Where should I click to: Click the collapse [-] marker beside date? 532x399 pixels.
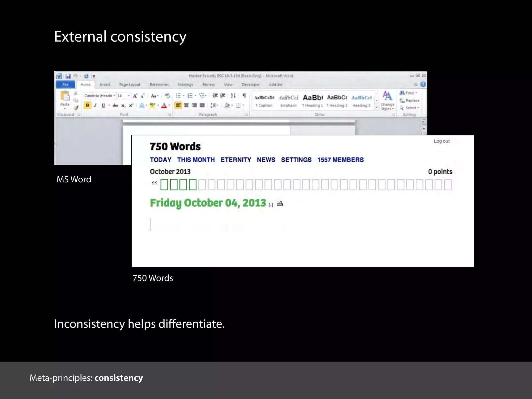pyautogui.click(x=271, y=205)
